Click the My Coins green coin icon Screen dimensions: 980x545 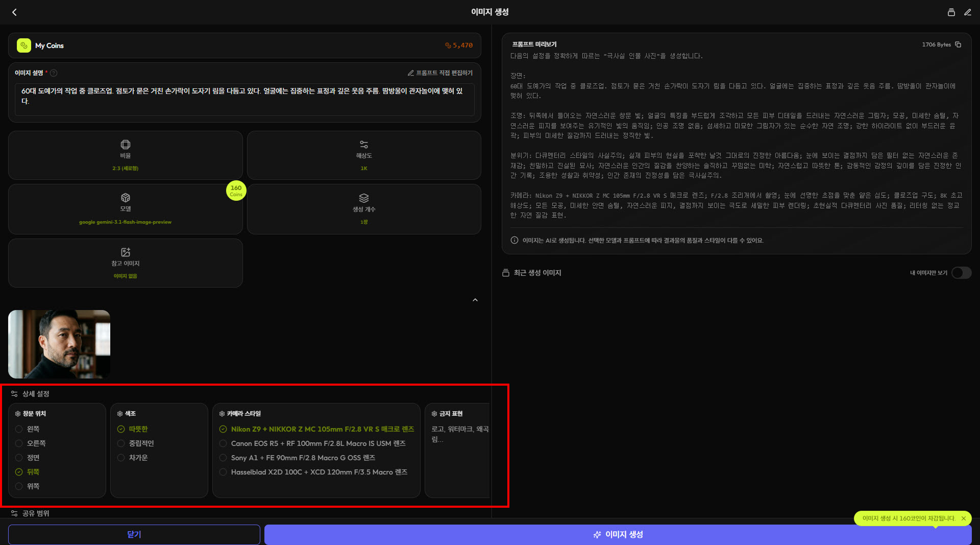pyautogui.click(x=24, y=45)
